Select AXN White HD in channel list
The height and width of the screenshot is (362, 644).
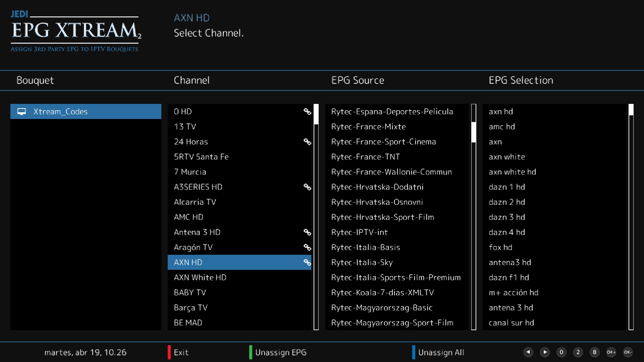[x=200, y=278]
